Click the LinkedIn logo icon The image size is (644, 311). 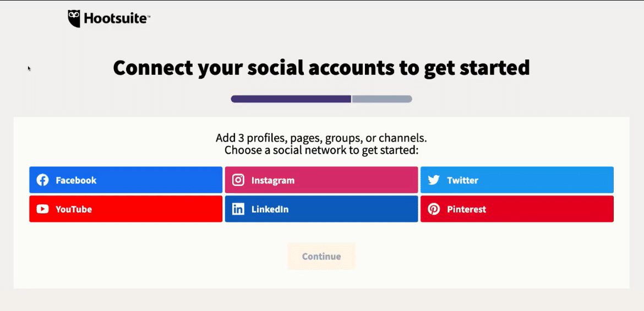238,209
